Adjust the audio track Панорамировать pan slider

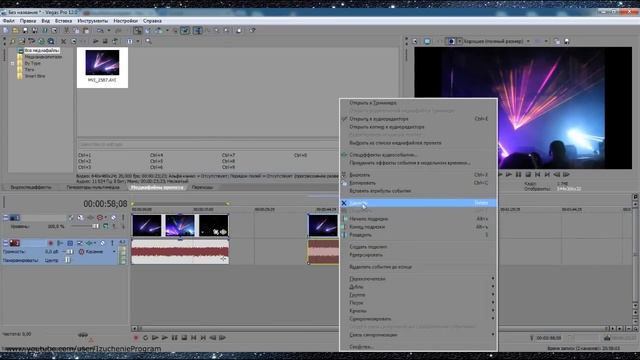68,260
